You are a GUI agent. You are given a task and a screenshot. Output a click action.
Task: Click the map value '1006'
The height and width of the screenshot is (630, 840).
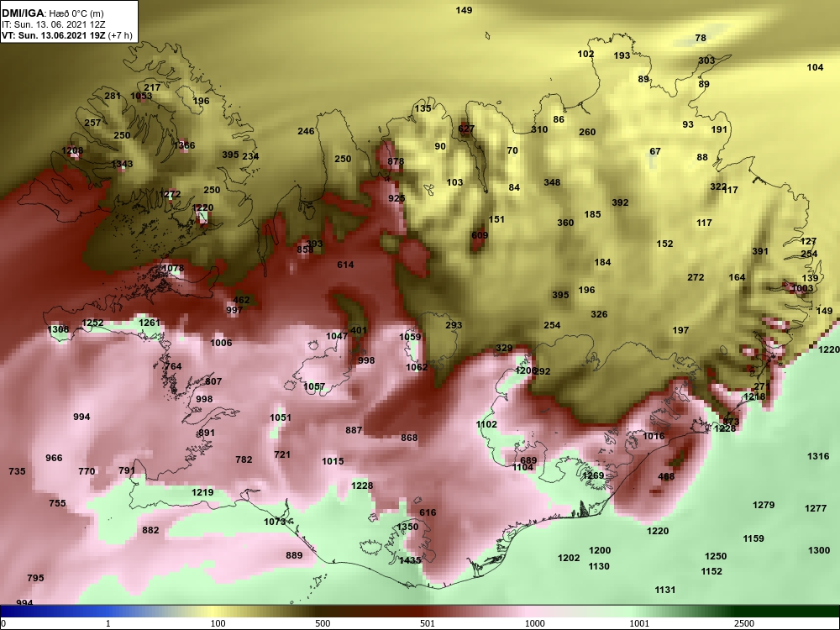click(x=221, y=343)
